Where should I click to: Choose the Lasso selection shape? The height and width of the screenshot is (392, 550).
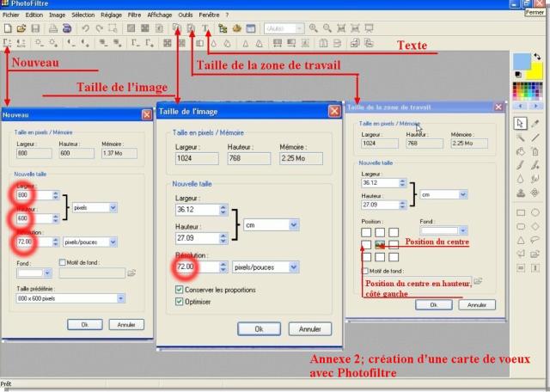tap(535, 240)
